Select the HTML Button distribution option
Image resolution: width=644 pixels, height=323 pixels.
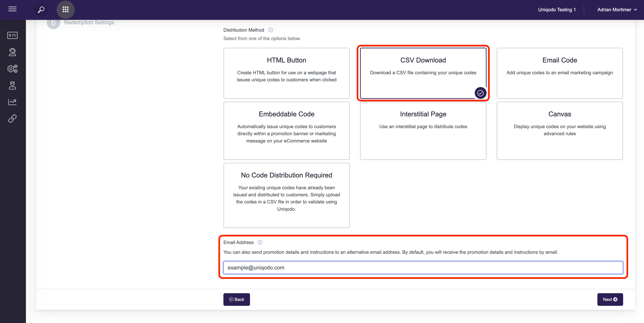pyautogui.click(x=286, y=73)
